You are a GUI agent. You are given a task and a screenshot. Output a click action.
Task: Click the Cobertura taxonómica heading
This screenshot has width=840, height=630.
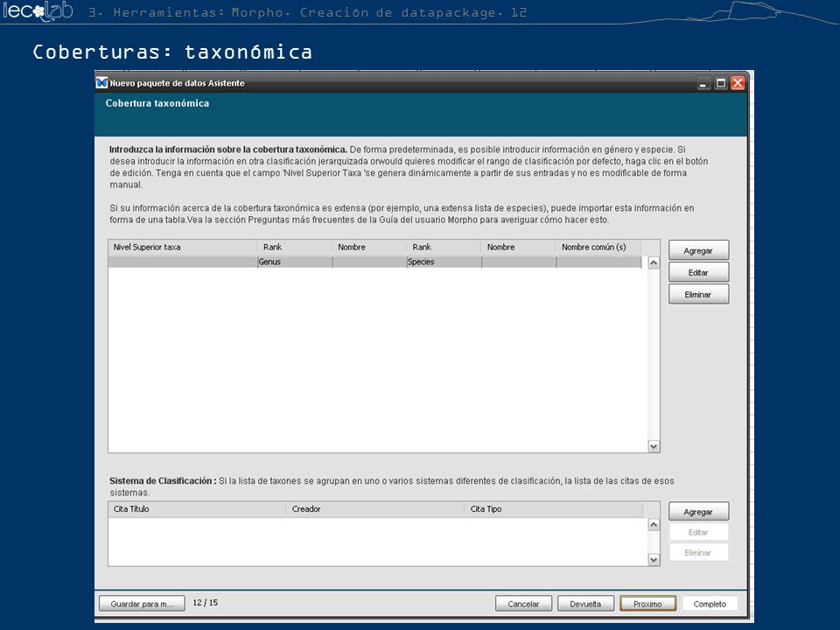[157, 103]
